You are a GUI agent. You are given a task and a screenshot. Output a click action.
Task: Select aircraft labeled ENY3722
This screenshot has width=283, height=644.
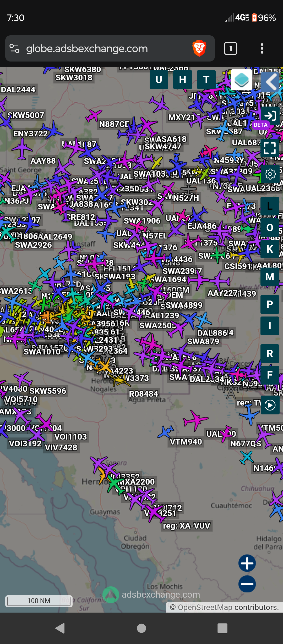click(31, 134)
